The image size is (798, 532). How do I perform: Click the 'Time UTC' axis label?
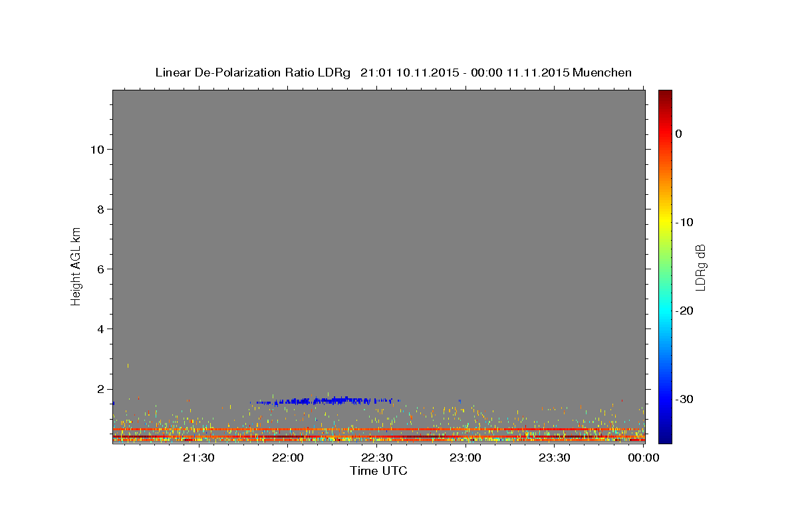(x=378, y=471)
